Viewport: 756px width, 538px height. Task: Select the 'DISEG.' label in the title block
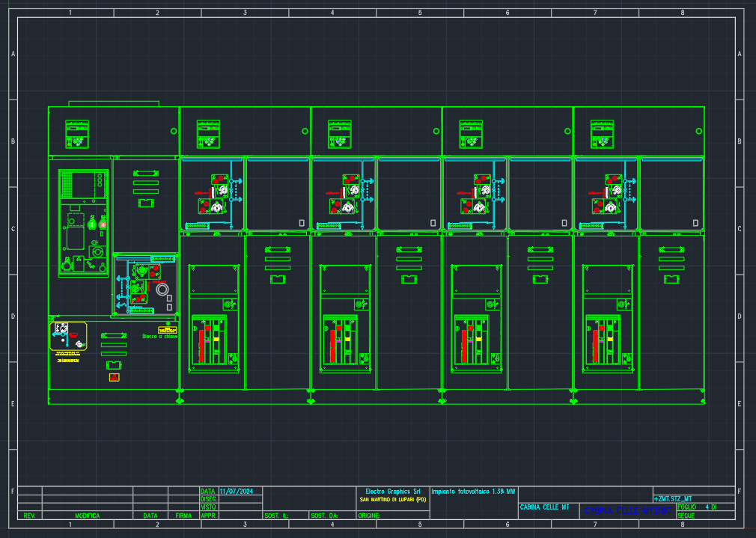click(x=209, y=499)
